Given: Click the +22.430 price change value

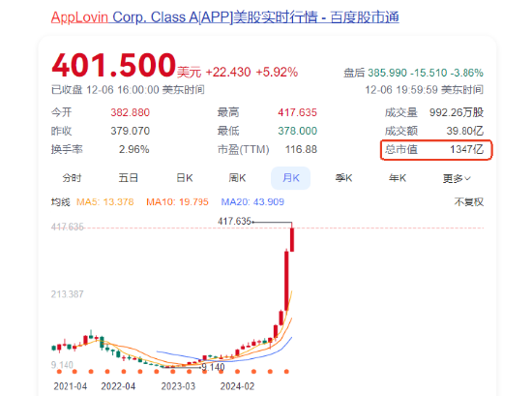Looking at the screenshot, I should pyautogui.click(x=228, y=72).
